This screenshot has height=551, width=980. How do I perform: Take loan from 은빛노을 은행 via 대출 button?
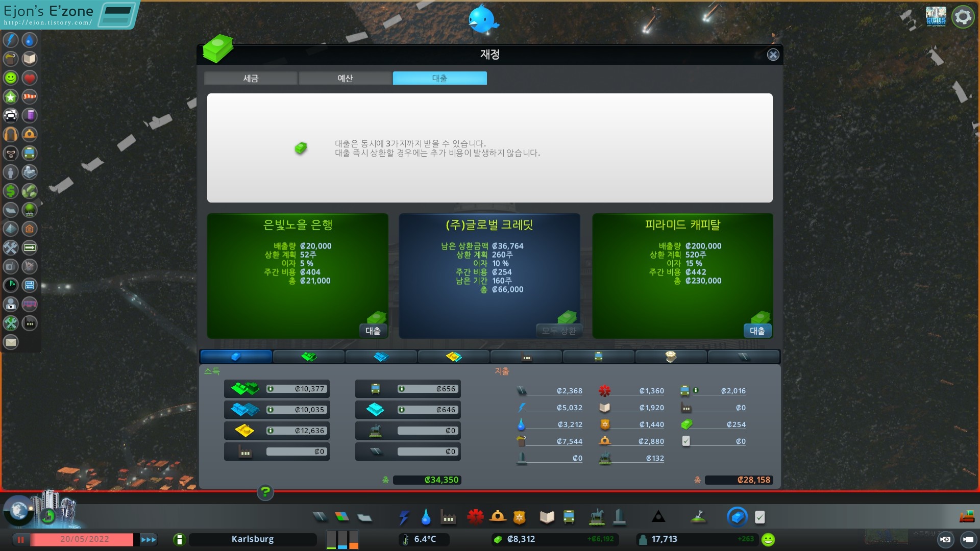[373, 331]
